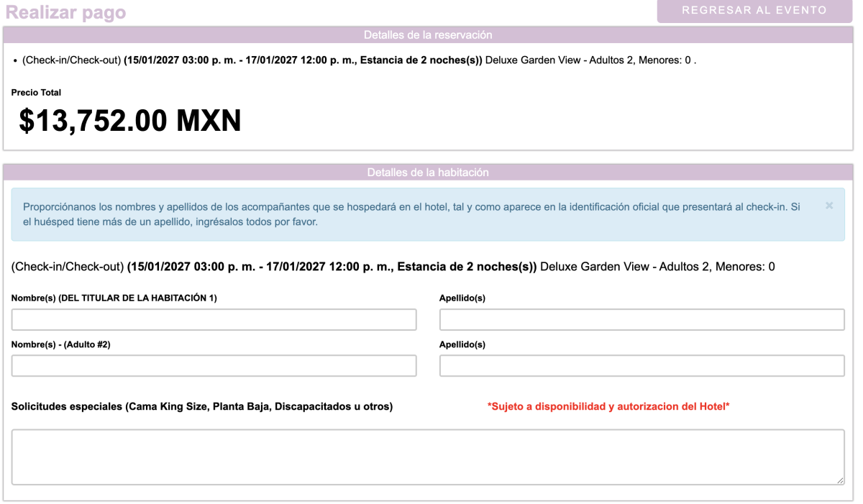Screen dimensions: 863x504
Task: Click the Precio Total label
Action: point(36,93)
